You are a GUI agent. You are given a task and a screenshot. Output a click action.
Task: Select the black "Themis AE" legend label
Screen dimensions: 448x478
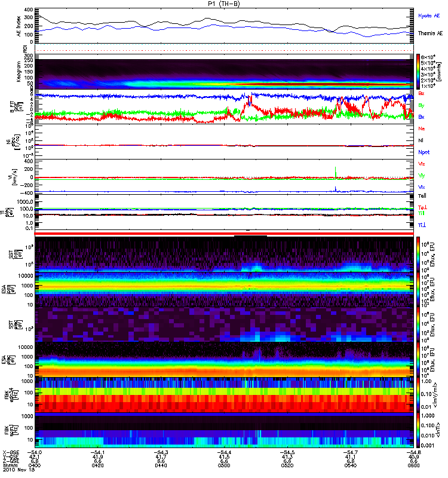click(x=430, y=33)
